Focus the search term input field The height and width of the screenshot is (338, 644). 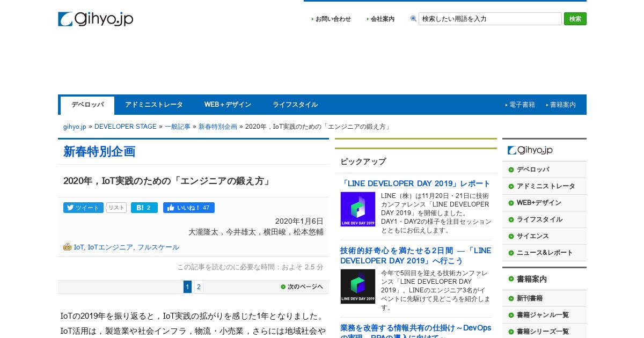490,19
